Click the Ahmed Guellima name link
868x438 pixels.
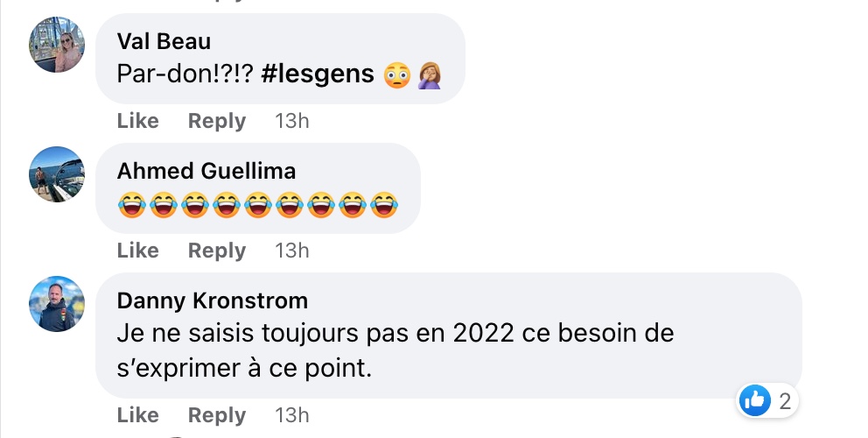[x=206, y=171]
